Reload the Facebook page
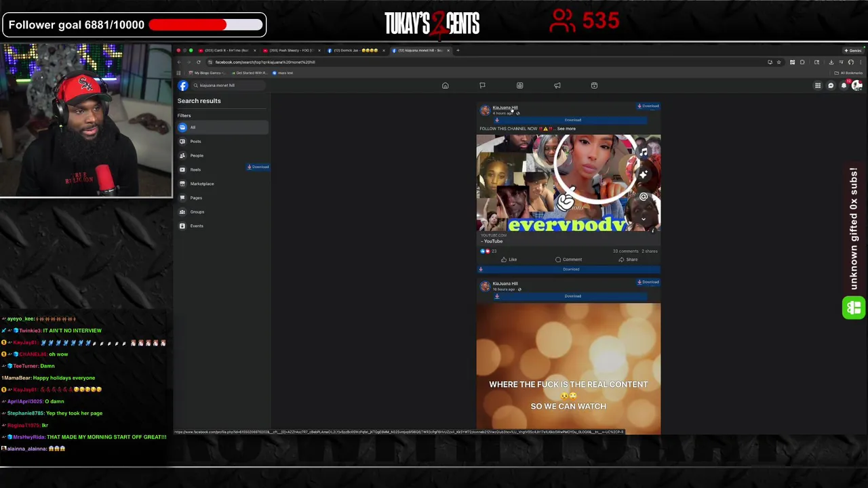This screenshot has width=868, height=488. 199,62
